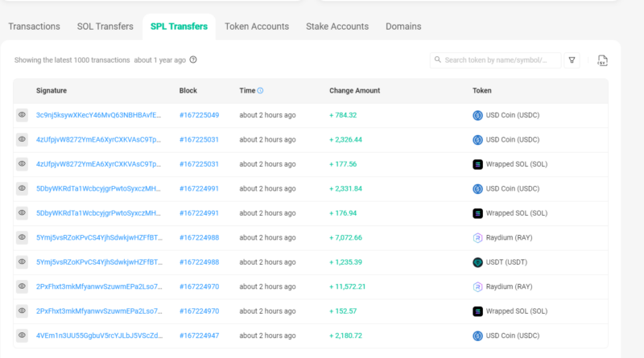Open block #167225049 link

(x=199, y=115)
